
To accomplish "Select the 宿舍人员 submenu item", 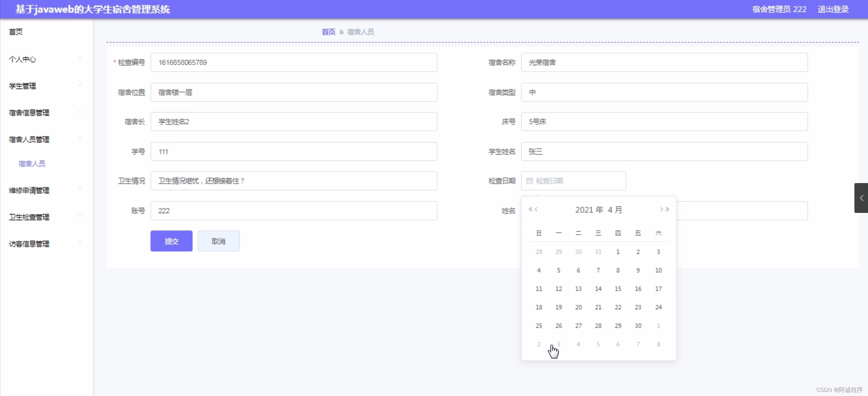I will (32, 163).
